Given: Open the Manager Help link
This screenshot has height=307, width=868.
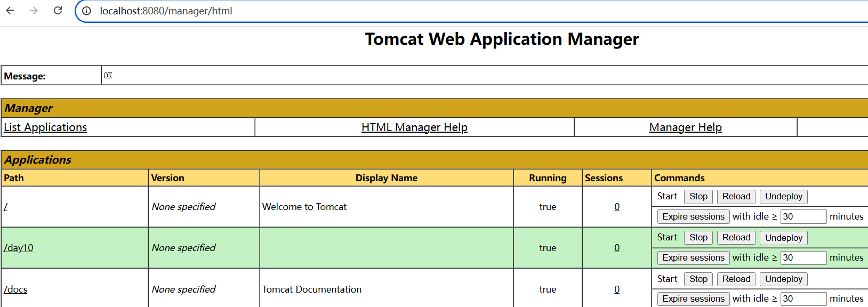Looking at the screenshot, I should point(685,127).
